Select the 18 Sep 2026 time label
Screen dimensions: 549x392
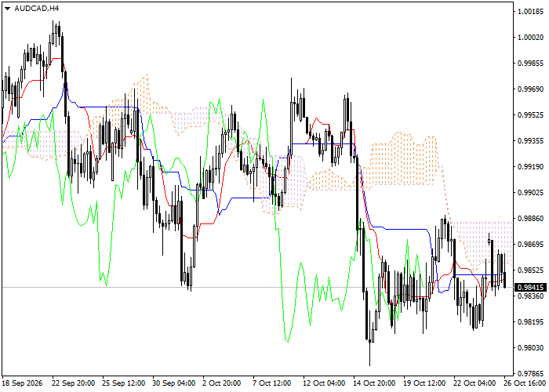point(23,383)
